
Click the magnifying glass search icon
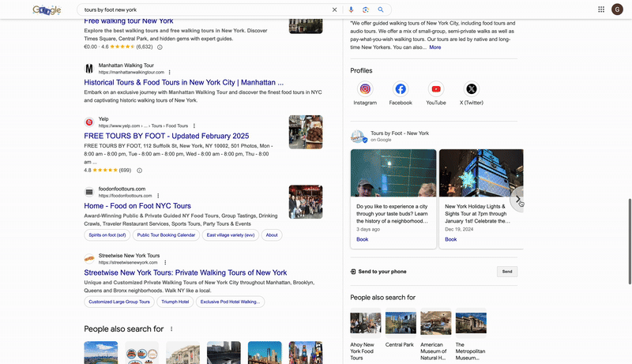(380, 9)
